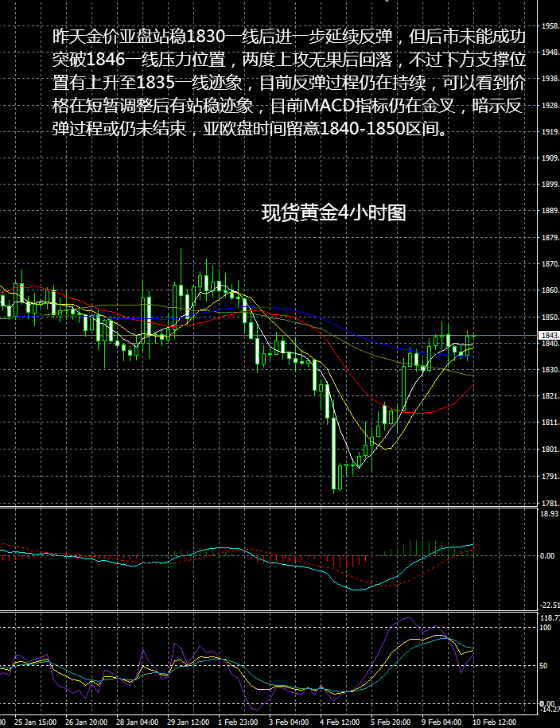Click the 1928 price axis label
This screenshot has height=728, width=560.
point(550,105)
